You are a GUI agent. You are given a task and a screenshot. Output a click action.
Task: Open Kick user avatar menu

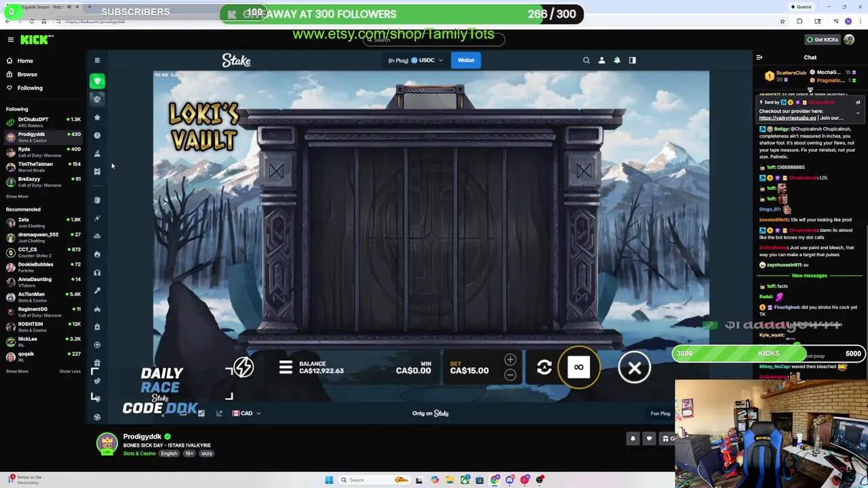click(x=849, y=39)
